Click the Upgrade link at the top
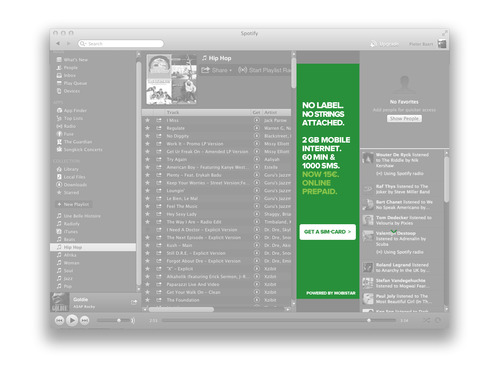The image size is (500, 375). pyautogui.click(x=385, y=44)
